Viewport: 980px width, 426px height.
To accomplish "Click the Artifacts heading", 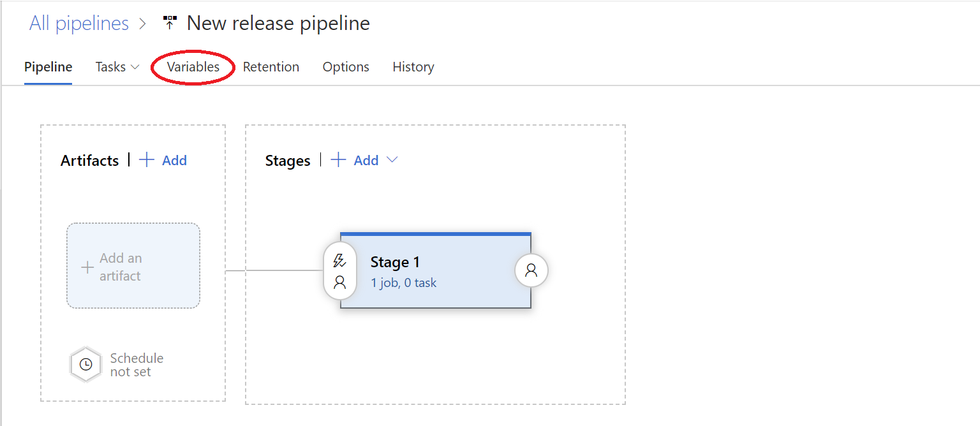I will pos(90,161).
